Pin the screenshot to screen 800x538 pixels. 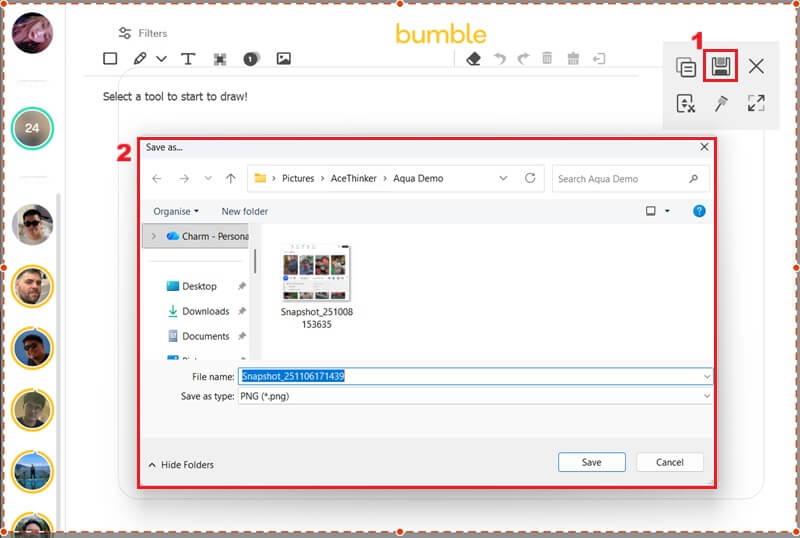pos(721,104)
